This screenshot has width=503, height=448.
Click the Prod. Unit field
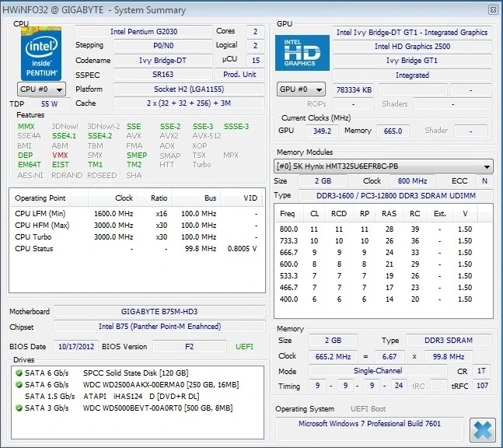click(x=239, y=75)
